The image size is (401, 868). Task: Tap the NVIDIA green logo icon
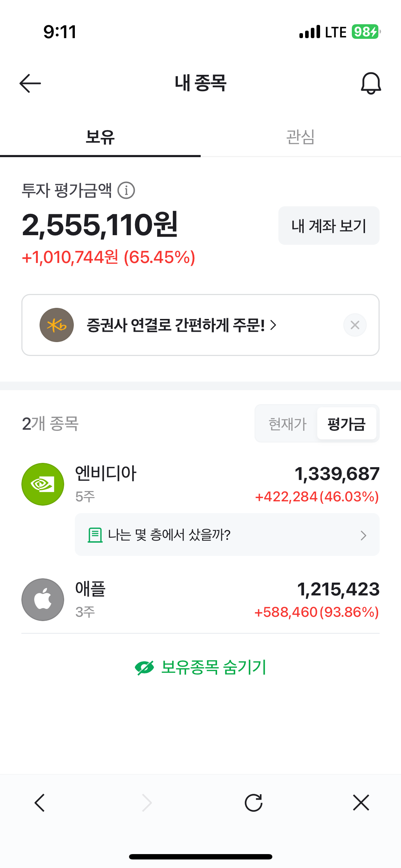43,484
